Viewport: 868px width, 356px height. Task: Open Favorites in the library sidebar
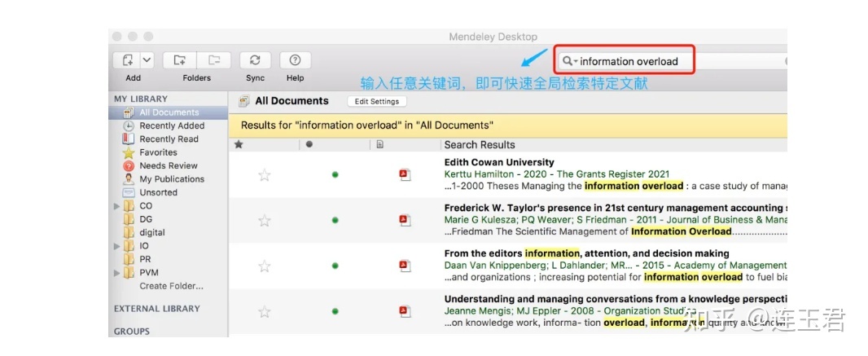(x=158, y=152)
